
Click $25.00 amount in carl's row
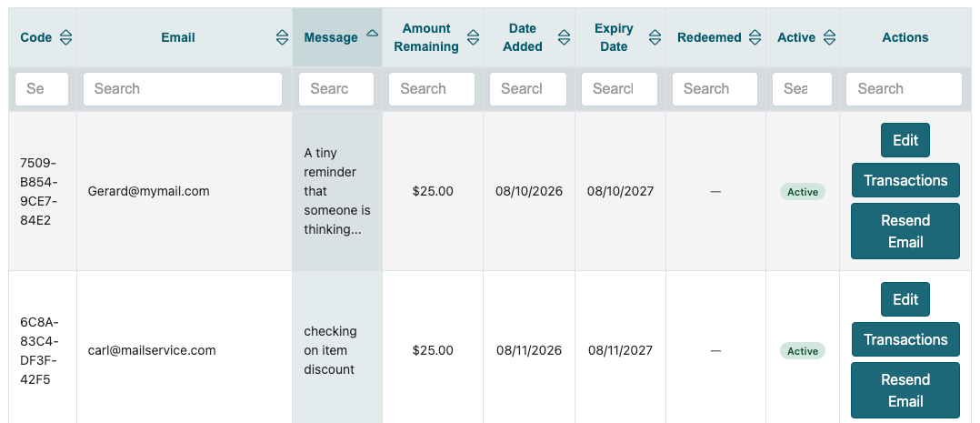(433, 350)
